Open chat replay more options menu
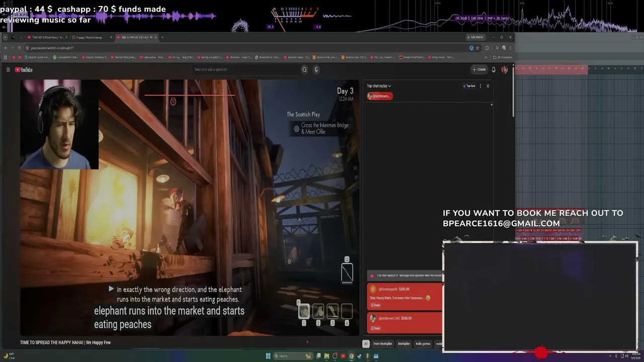Viewport: 644px width, 362px height. coord(480,86)
